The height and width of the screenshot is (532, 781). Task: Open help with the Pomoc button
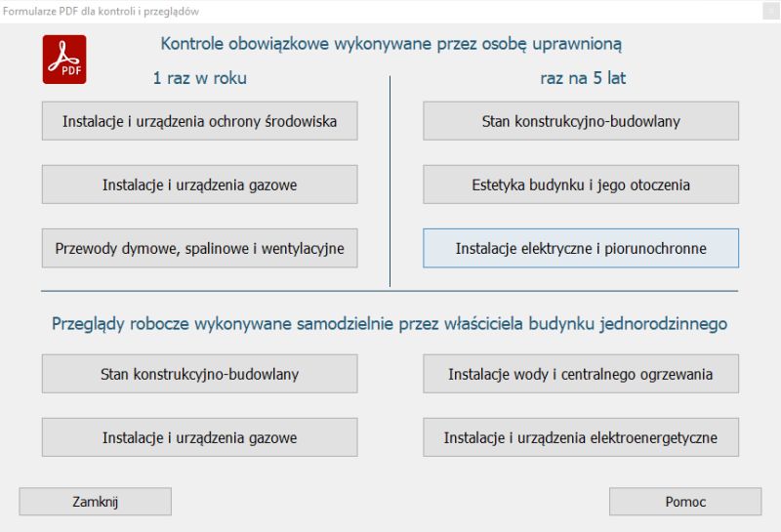685,502
